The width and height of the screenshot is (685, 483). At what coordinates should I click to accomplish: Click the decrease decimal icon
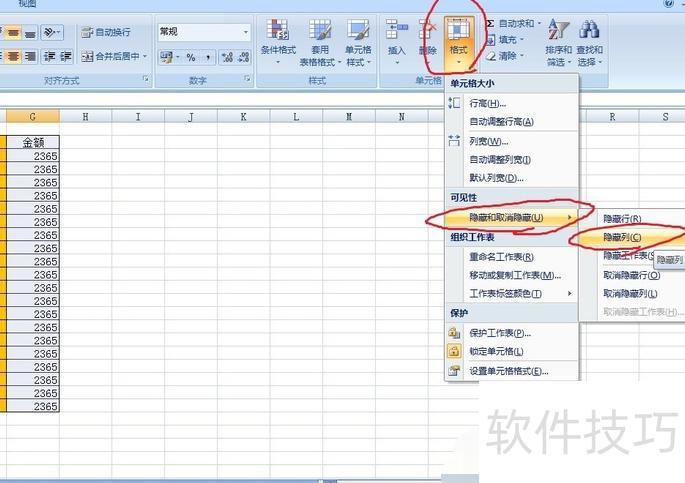pyautogui.click(x=243, y=57)
